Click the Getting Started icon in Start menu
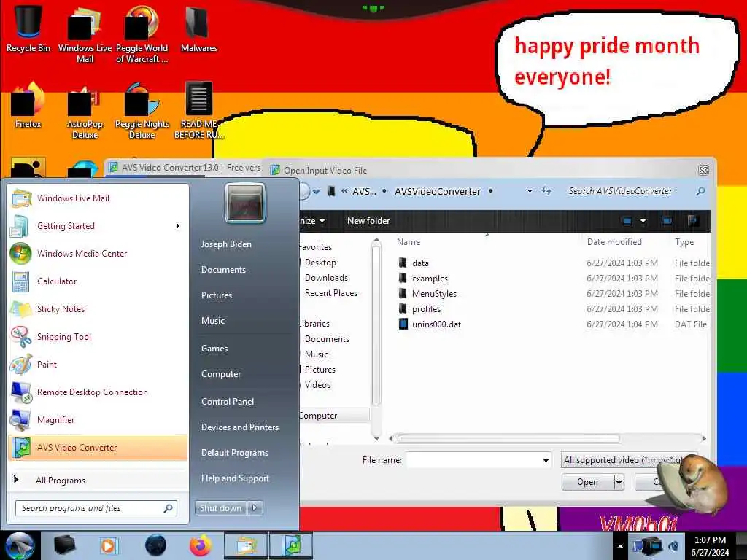Screen dimensions: 747x560 coord(20,226)
